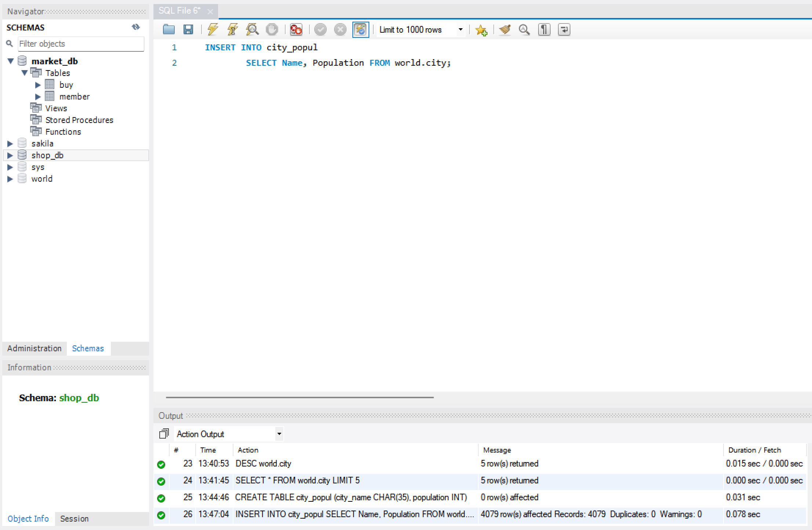
Task: Open the Limit to 1000 rows dropdown
Action: 460,29
